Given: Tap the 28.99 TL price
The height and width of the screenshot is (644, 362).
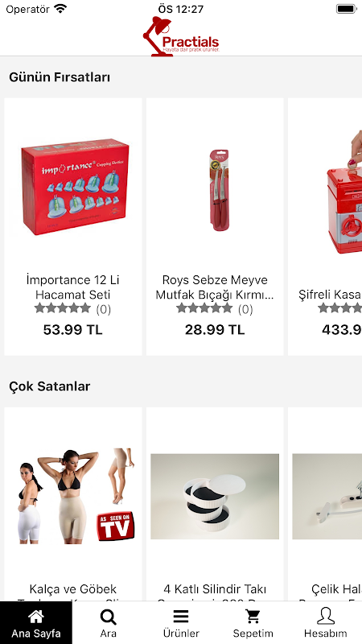Looking at the screenshot, I should 215,329.
